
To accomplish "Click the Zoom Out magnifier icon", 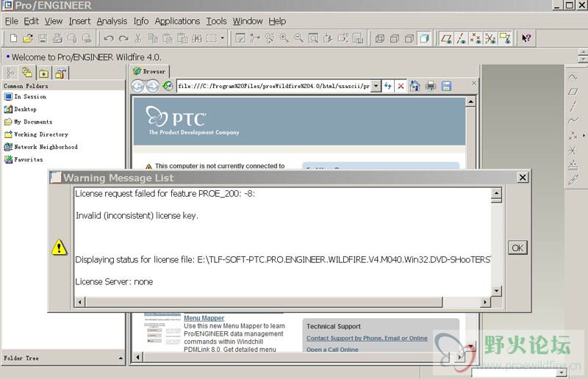I will pos(298,38).
